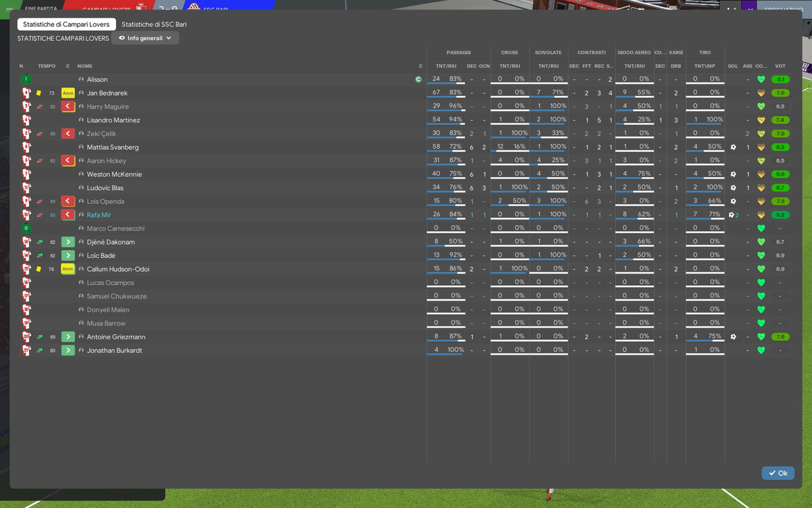812x508 pixels.
Task: Click the green substituted-on arrow for Djéné Dakonam
Action: pyautogui.click(x=68, y=242)
